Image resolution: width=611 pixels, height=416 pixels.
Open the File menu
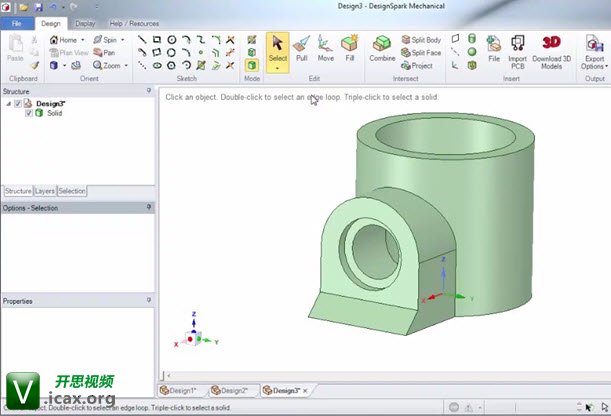17,22
